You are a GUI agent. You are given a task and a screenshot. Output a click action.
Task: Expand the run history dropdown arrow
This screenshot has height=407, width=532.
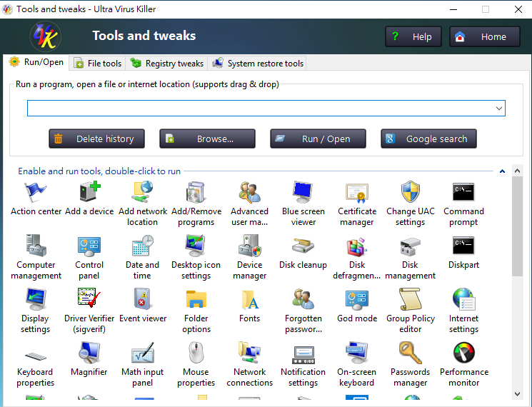tap(498, 109)
